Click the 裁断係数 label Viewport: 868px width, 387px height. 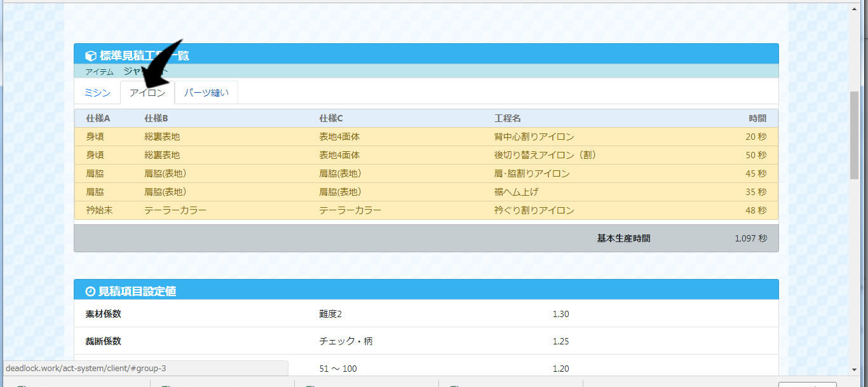coord(103,341)
